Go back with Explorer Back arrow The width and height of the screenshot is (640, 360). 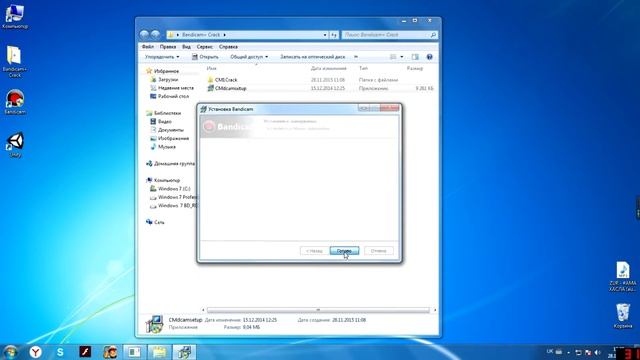tap(144, 35)
